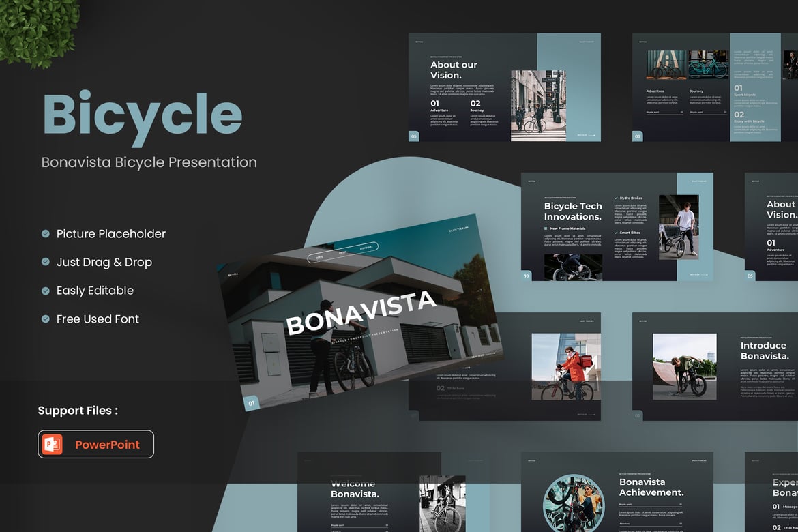This screenshot has height=532, width=798.
Task: Click the check icon beside Just Drag & Drop
Action: pyautogui.click(x=45, y=262)
